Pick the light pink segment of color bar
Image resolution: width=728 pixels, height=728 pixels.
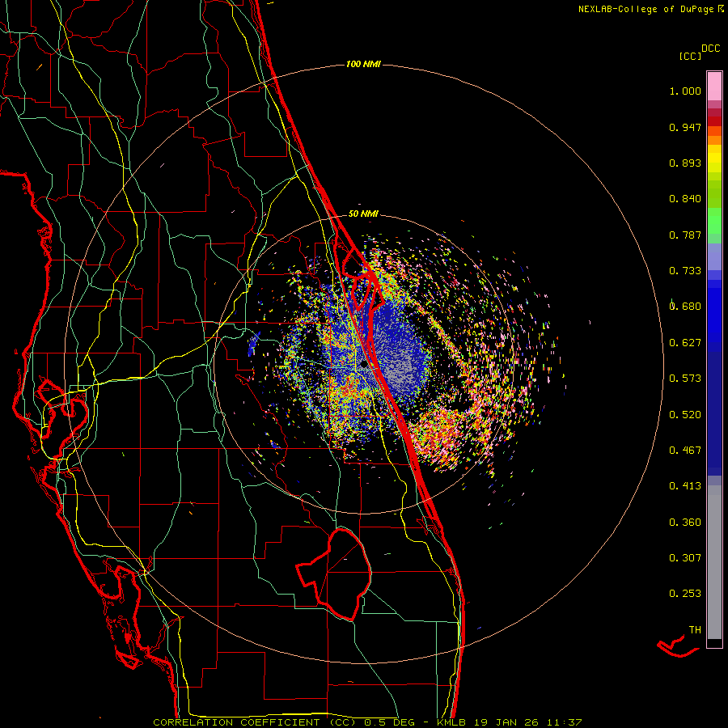[x=714, y=87]
